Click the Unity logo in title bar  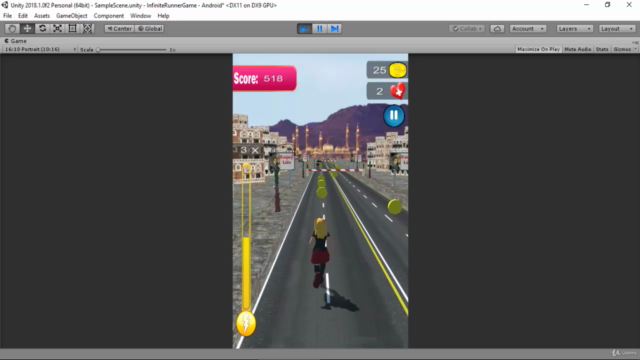pos(5,5)
